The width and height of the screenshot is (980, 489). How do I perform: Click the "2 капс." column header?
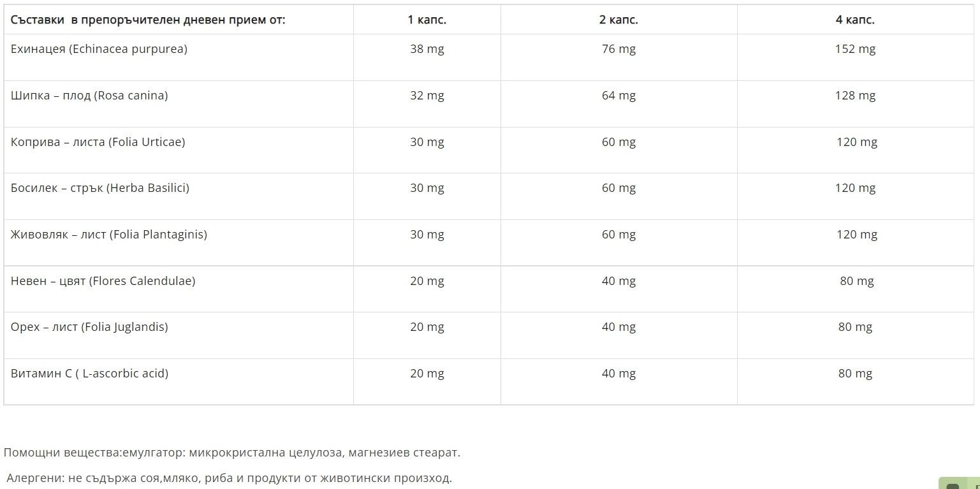coord(618,20)
